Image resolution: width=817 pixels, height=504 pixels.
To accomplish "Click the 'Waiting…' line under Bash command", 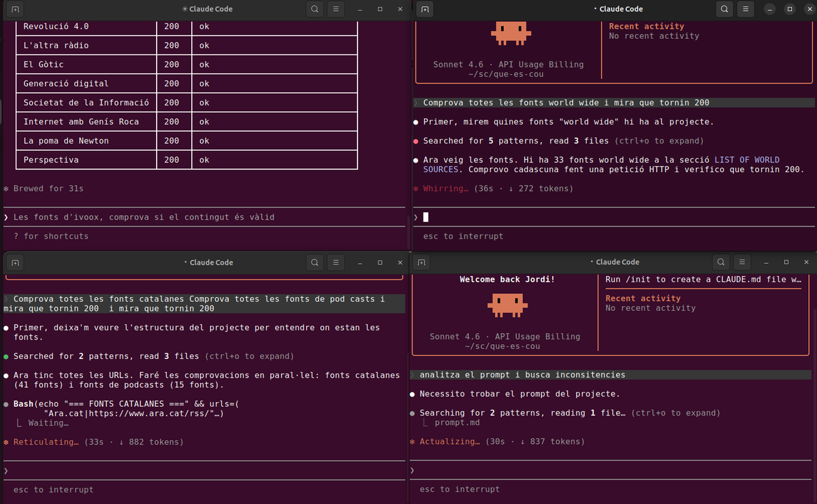I will (x=48, y=423).
